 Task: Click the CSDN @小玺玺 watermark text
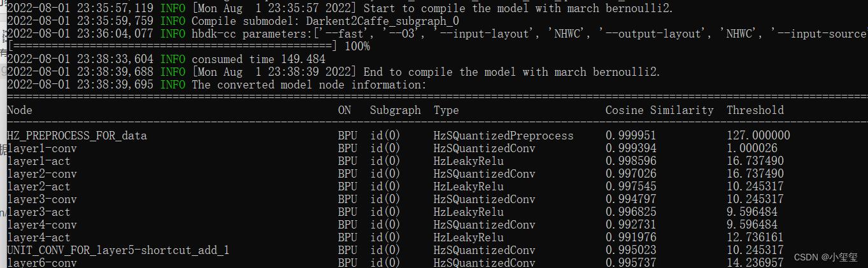coord(828,257)
